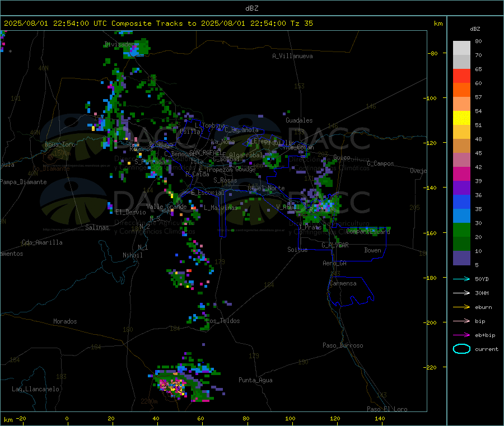Click the 'A_Villanueva' map label
The image size is (504, 426).
(x=292, y=56)
